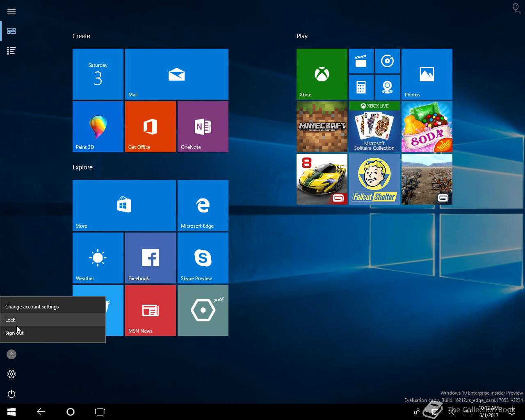Open the partially covered Twitter tile
This screenshot has height=420, width=525.
114,310
